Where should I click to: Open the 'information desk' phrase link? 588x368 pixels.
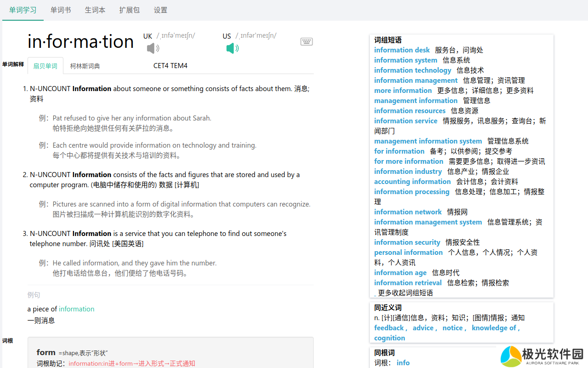(x=402, y=50)
